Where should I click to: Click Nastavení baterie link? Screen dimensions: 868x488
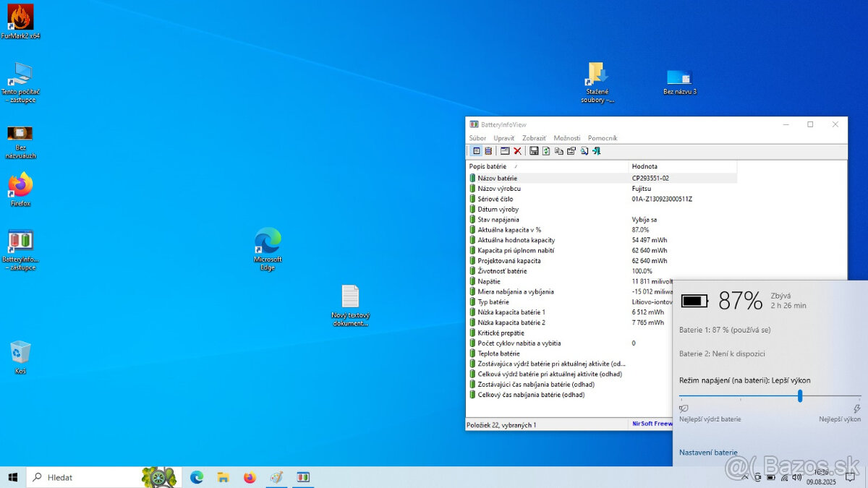pyautogui.click(x=708, y=453)
